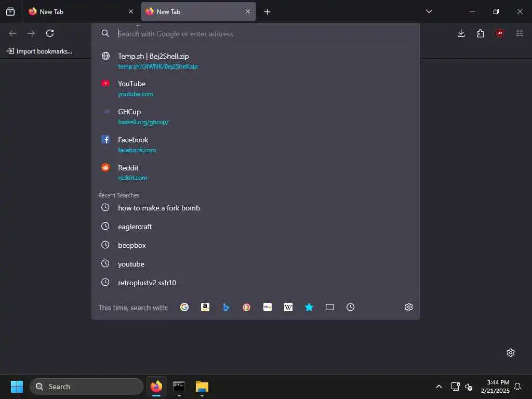
Task: Search within Bookmarks star icon
Action: click(x=309, y=307)
